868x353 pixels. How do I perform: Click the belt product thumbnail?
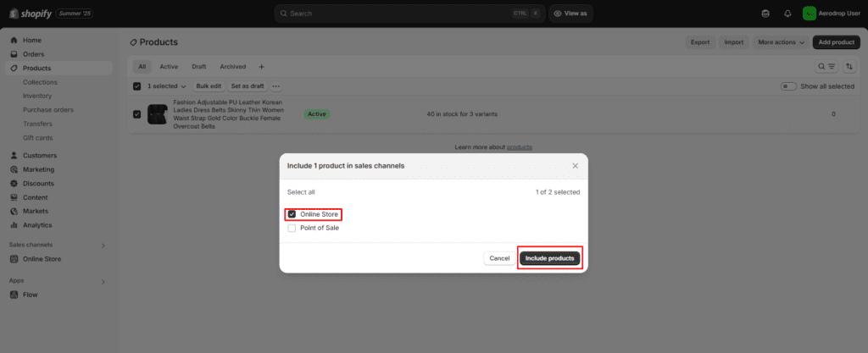(x=157, y=114)
